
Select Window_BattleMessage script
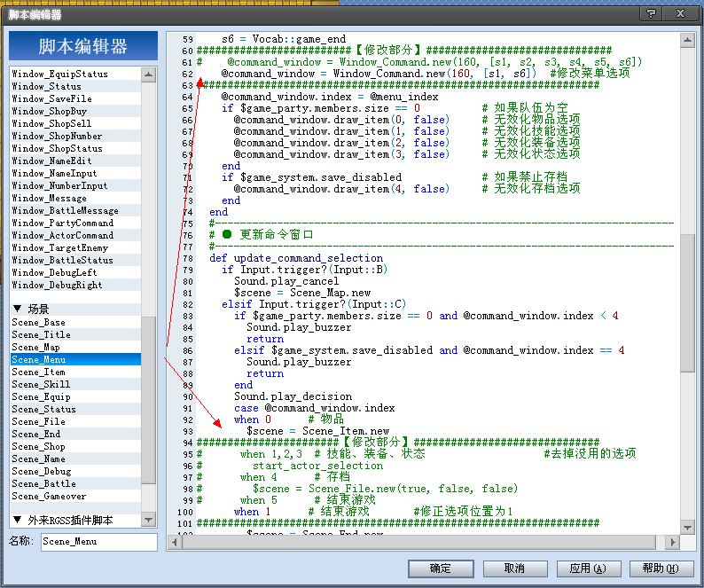[75, 210]
